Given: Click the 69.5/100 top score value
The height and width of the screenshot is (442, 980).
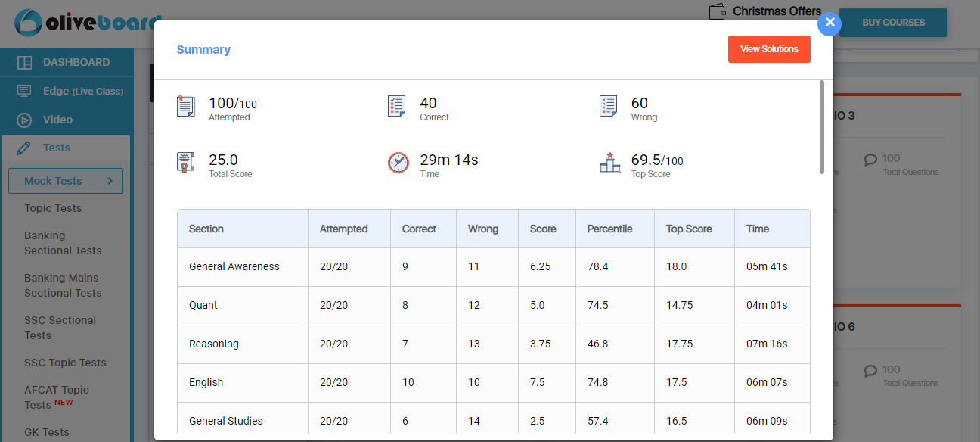Looking at the screenshot, I should click(x=657, y=160).
